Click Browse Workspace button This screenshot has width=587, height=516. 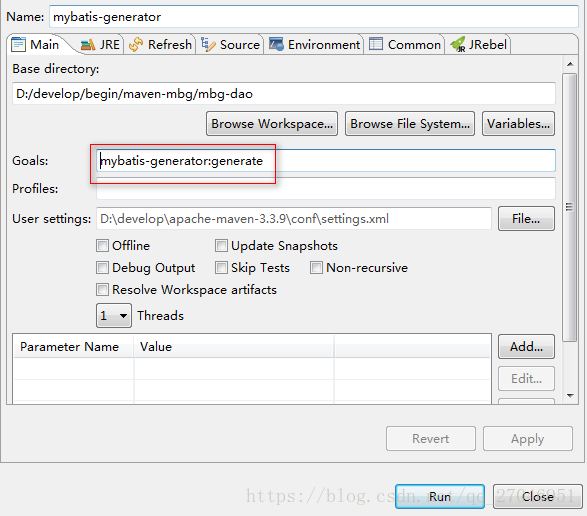(x=272, y=124)
